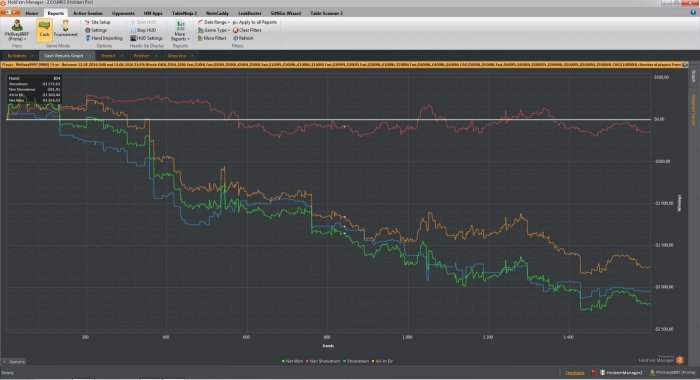The width and height of the screenshot is (700, 380).
Task: Toggle All-In EV line in legend
Action: pyautogui.click(x=382, y=361)
